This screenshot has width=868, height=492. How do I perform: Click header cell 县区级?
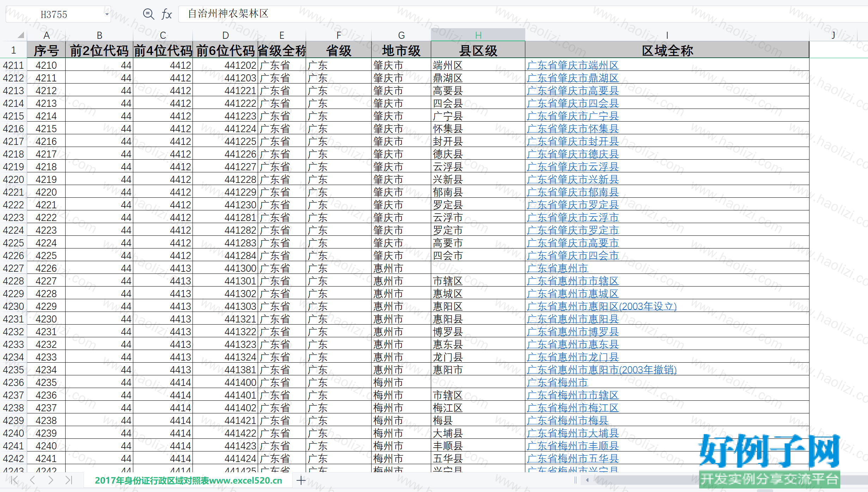478,50
